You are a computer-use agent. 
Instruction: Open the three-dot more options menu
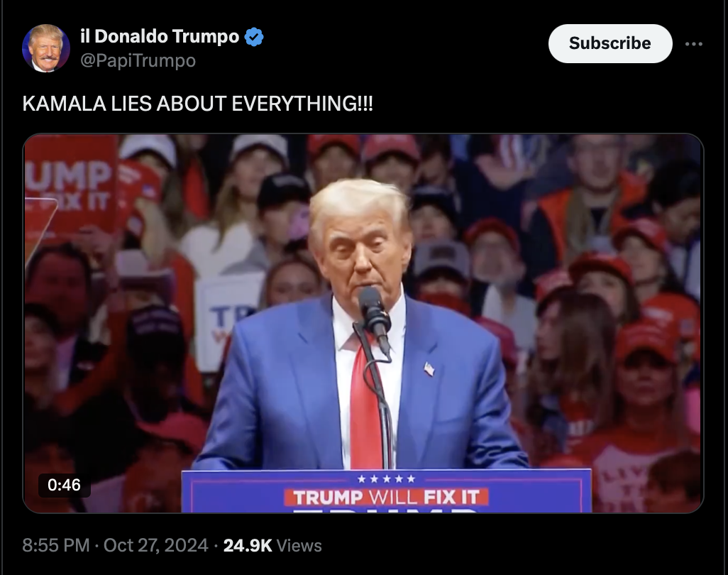tap(694, 44)
